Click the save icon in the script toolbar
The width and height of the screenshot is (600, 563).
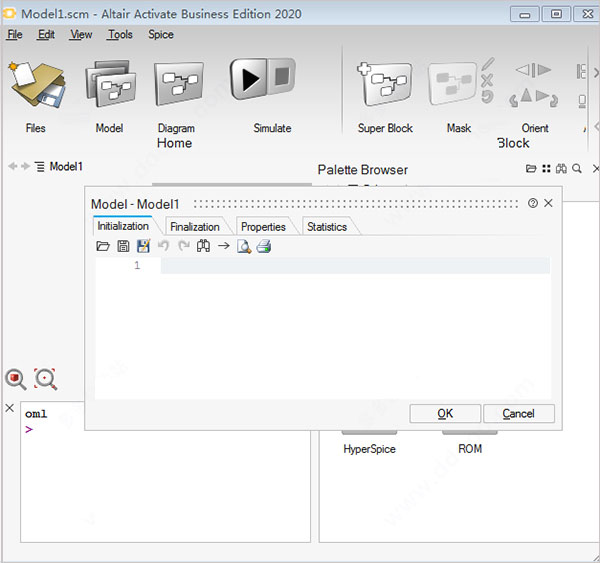coord(123,246)
